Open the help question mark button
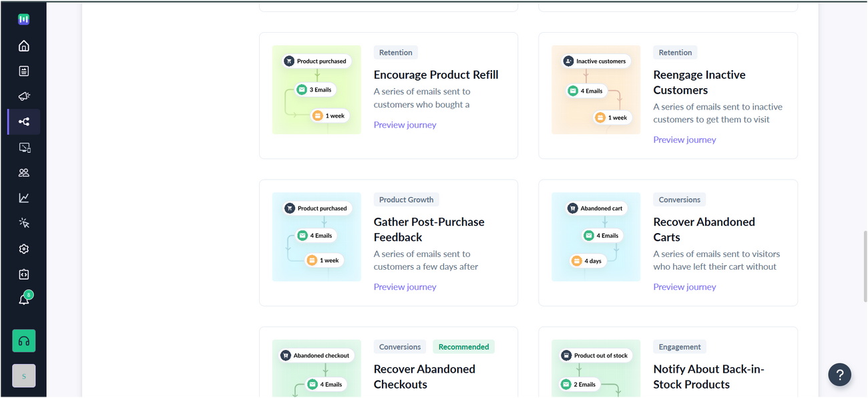Viewport: 868px width, 398px height. [x=840, y=374]
